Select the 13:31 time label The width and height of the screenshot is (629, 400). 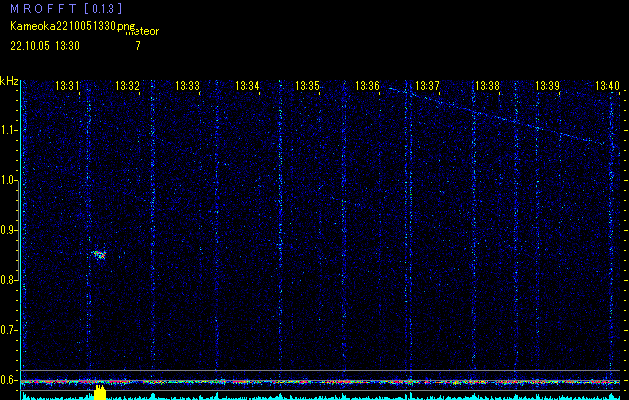click(67, 86)
